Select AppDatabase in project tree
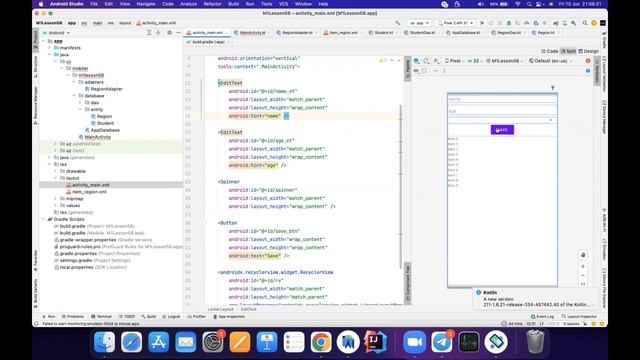The width and height of the screenshot is (640, 360). [102, 130]
